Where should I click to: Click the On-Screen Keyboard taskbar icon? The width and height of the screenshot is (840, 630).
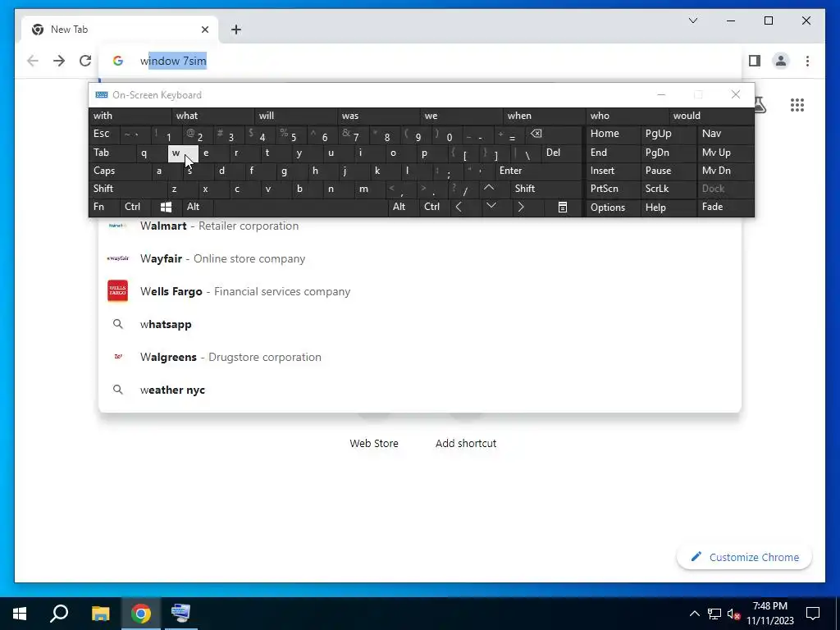(x=180, y=614)
